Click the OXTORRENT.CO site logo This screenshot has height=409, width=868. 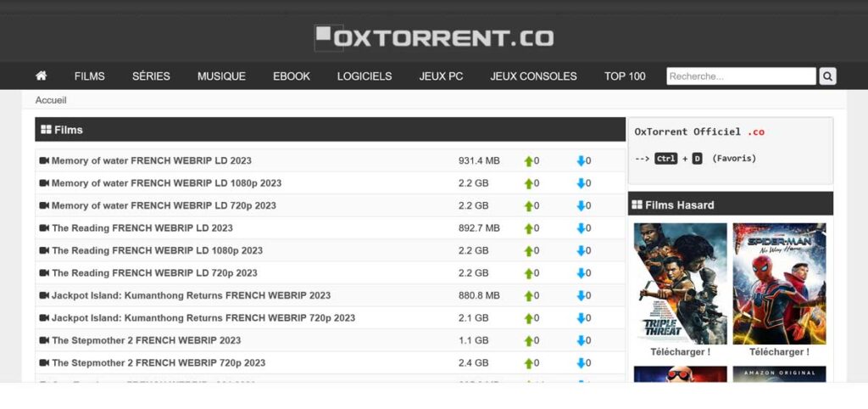pyautogui.click(x=434, y=37)
